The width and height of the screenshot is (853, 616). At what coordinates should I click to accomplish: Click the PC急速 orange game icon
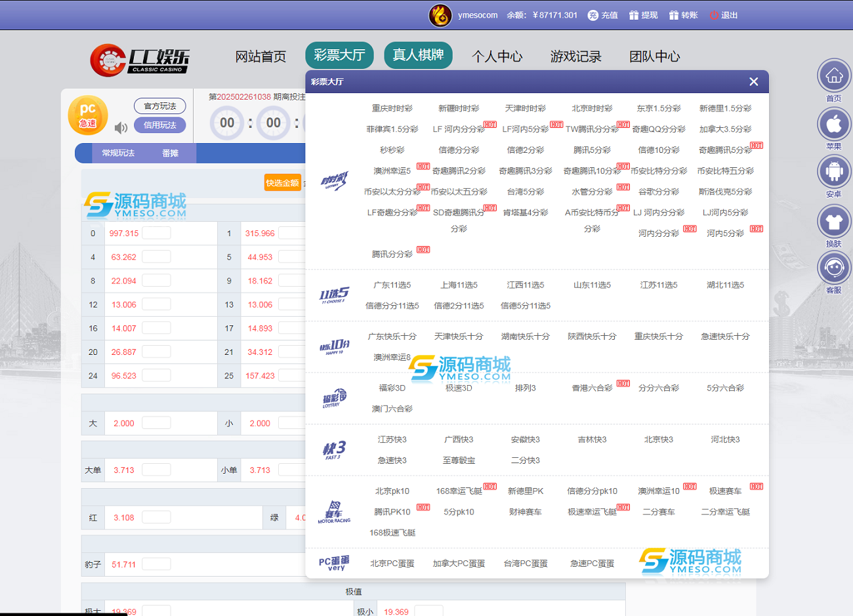[88, 115]
